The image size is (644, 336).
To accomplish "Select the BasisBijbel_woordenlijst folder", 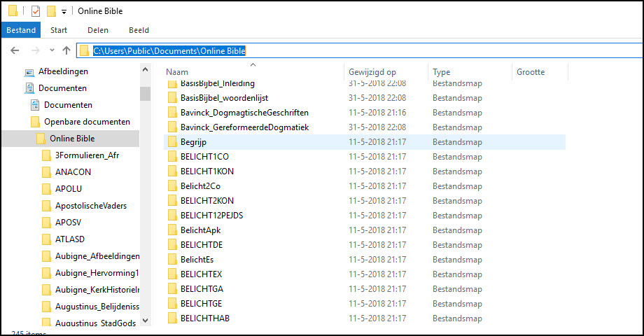I will (x=224, y=98).
